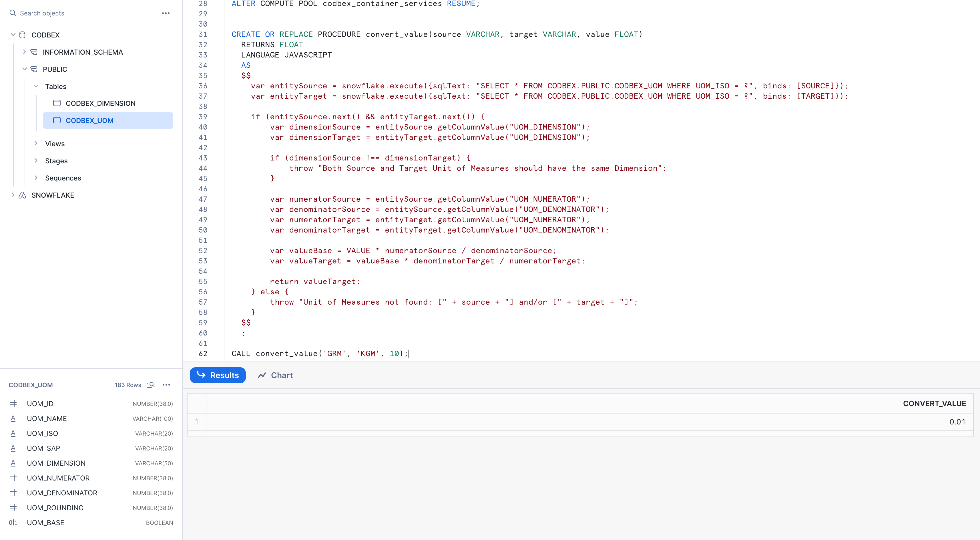Collapse the CODBEX database node
Screen dimensions: 980x540
(13, 35)
